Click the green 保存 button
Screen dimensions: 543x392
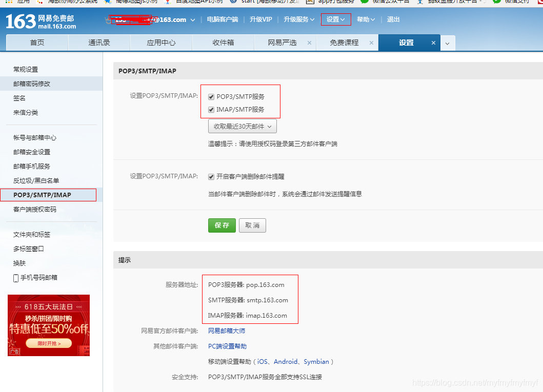tap(222, 225)
